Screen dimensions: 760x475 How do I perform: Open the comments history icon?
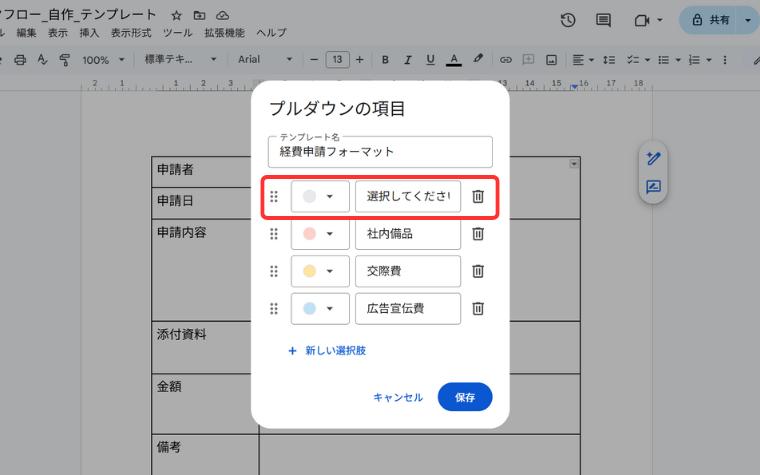603,20
